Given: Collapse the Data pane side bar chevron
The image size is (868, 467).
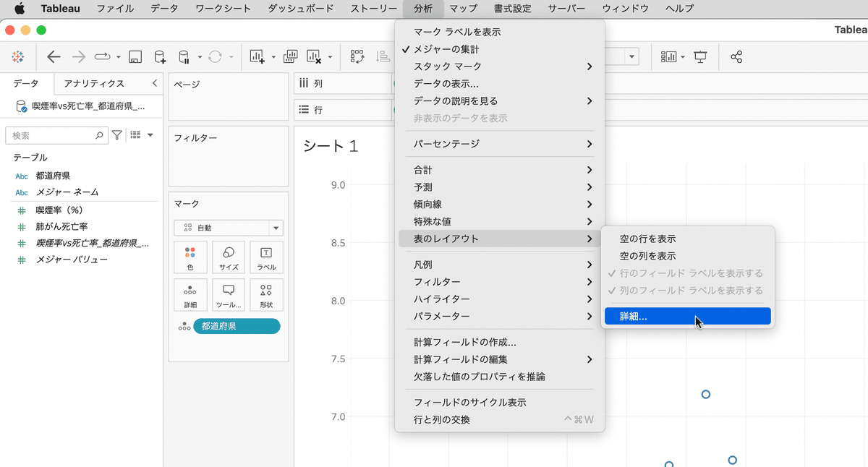Looking at the screenshot, I should (x=155, y=84).
